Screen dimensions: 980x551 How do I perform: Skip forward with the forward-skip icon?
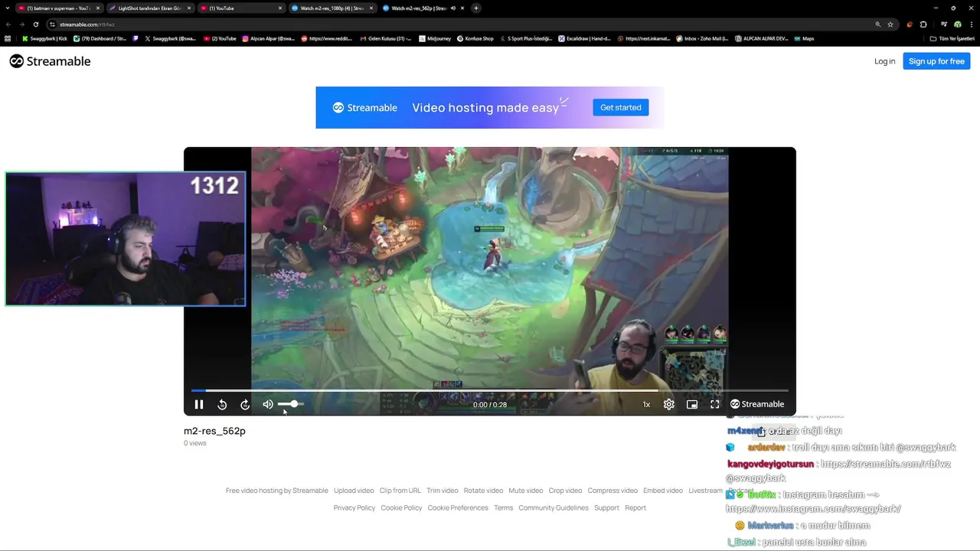click(x=245, y=404)
